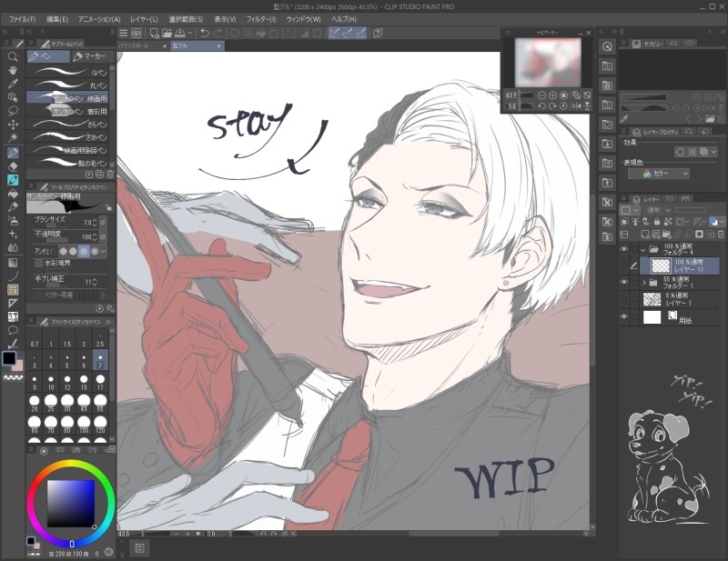Toggle visibility of the 用紙 paper layer

624,317
